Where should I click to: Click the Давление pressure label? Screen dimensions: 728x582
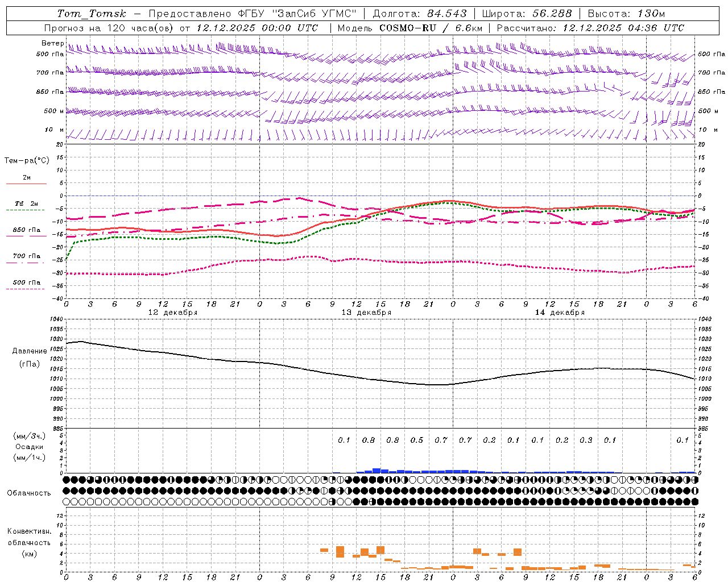click(30, 351)
